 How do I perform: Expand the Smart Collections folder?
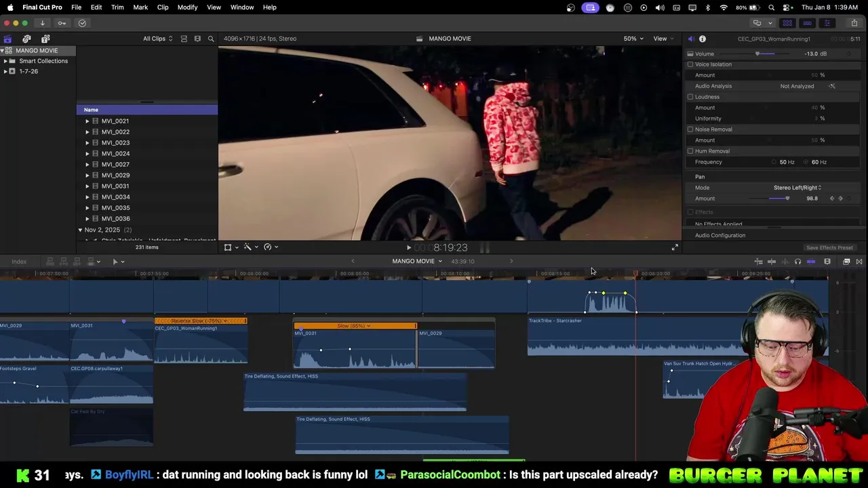point(5,61)
